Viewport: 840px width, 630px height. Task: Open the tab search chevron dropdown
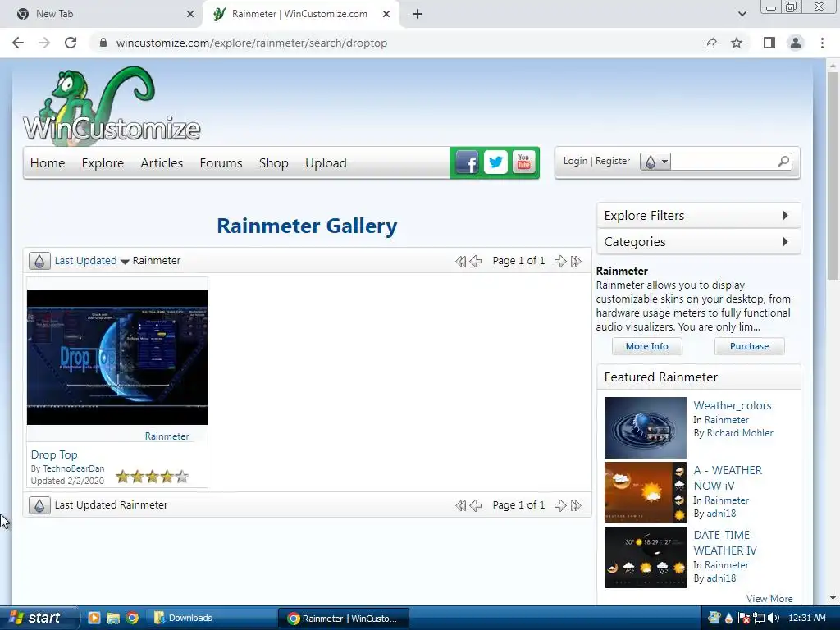(742, 14)
